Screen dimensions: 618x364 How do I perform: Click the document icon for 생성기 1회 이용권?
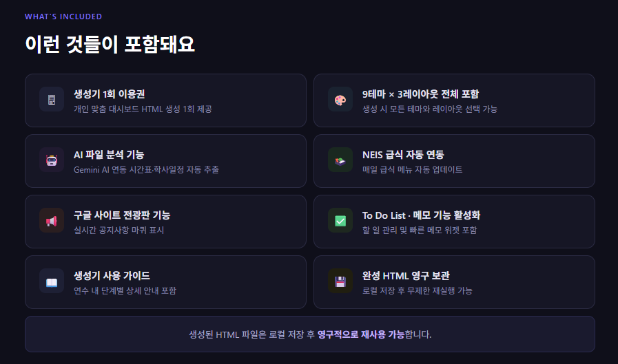click(52, 100)
